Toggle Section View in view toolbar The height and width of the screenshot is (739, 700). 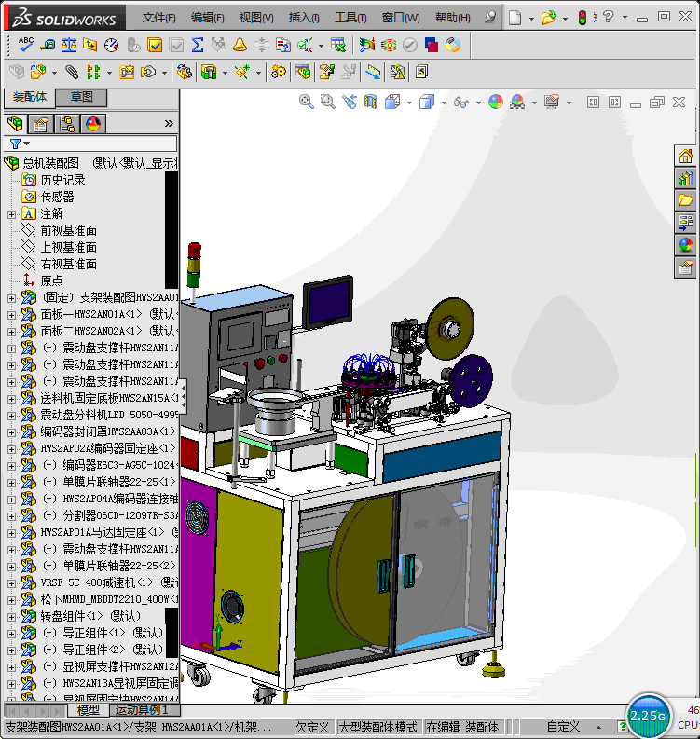click(371, 102)
